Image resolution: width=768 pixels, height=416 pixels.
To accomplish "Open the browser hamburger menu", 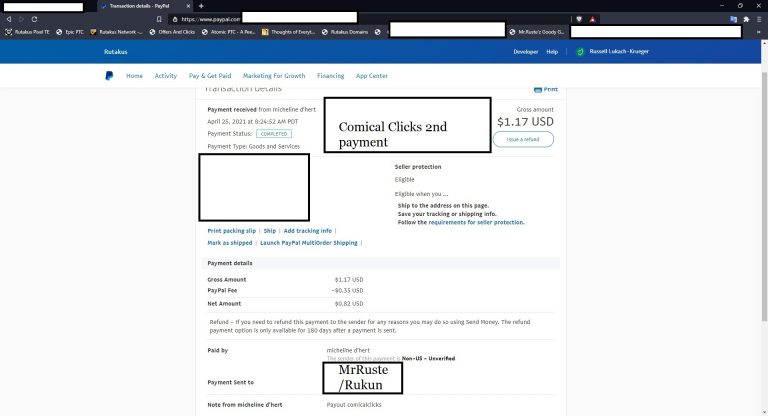I will coord(759,19).
